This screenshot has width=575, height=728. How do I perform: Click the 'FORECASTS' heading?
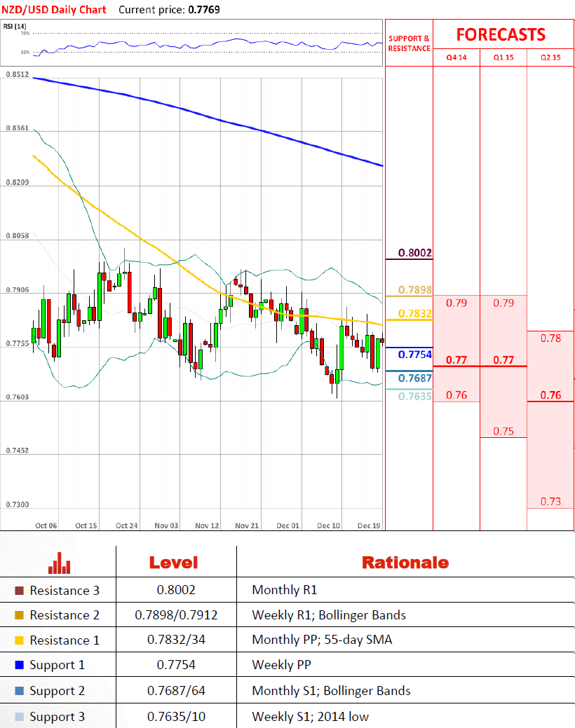point(501,35)
